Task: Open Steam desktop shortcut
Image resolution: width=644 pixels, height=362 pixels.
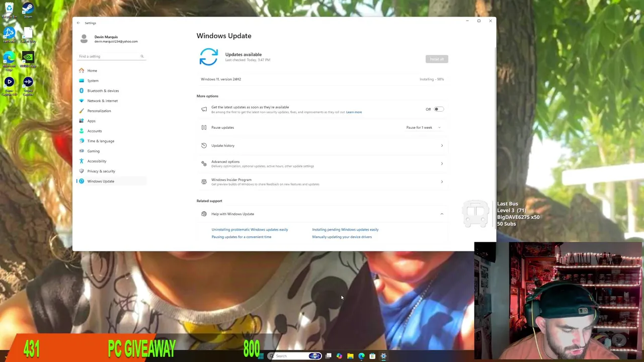Action: pos(28,10)
